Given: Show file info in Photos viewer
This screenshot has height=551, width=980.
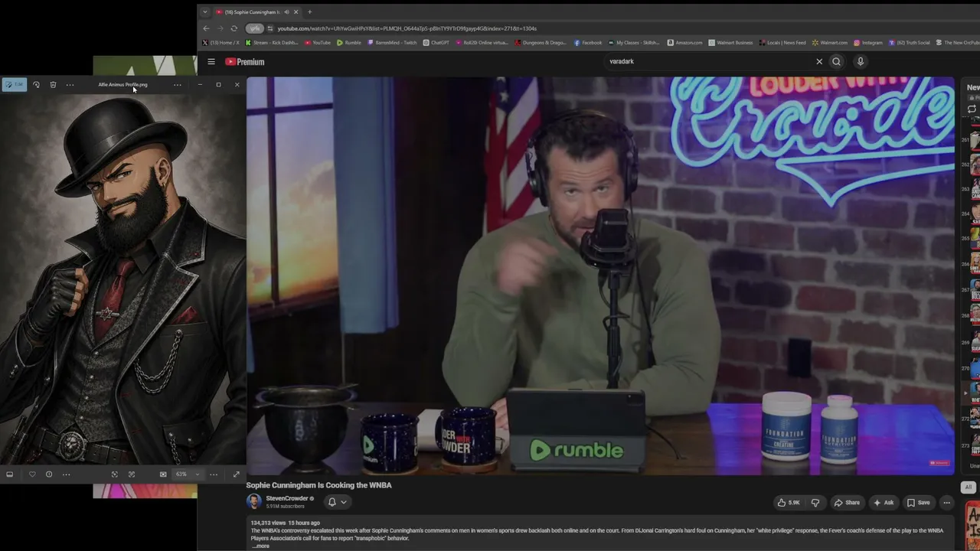Looking at the screenshot, I should (x=49, y=474).
